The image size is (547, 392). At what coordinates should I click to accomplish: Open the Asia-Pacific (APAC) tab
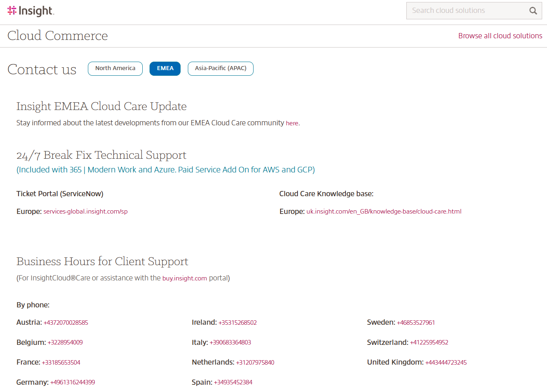pyautogui.click(x=220, y=68)
